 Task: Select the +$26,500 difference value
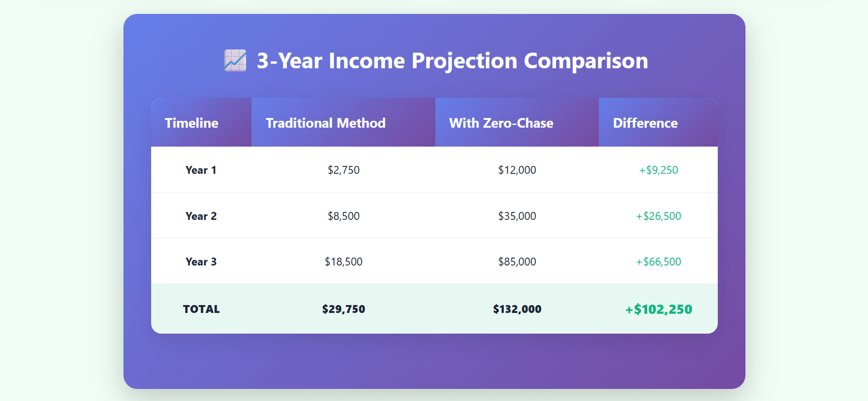click(x=659, y=216)
